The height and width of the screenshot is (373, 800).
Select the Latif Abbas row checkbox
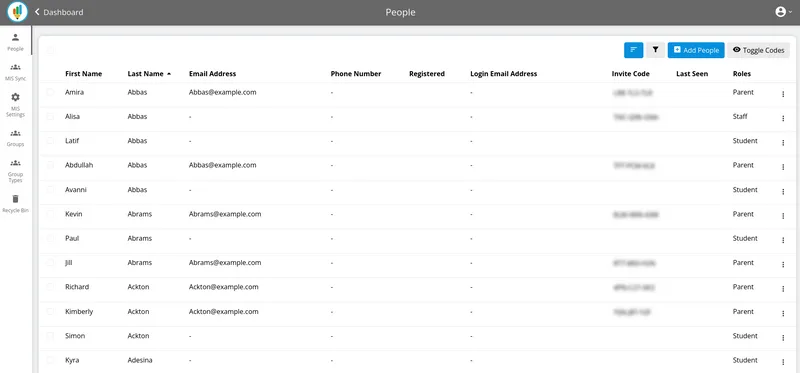coord(50,140)
